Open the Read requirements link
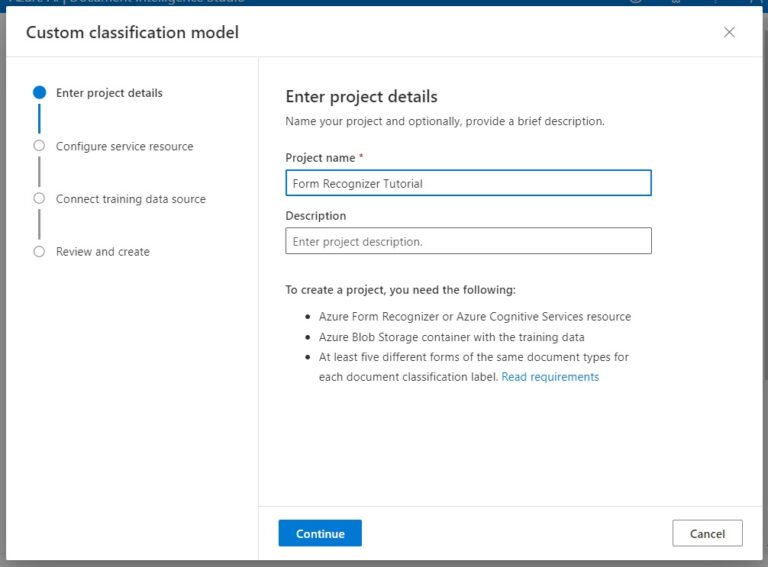768x567 pixels. pyautogui.click(x=550, y=377)
